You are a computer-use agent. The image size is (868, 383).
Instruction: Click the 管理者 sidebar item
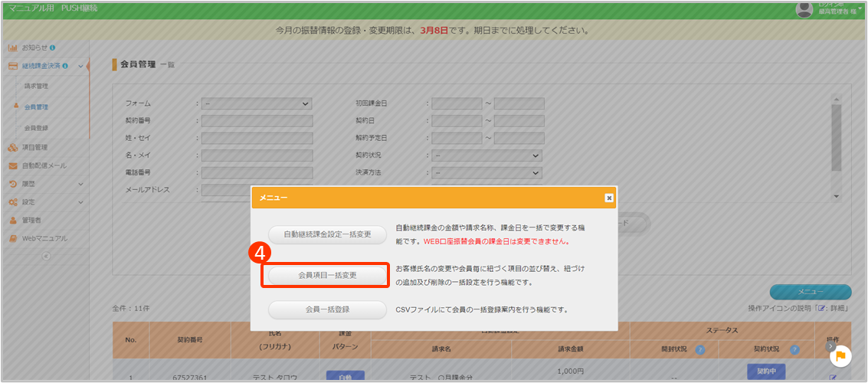point(31,220)
